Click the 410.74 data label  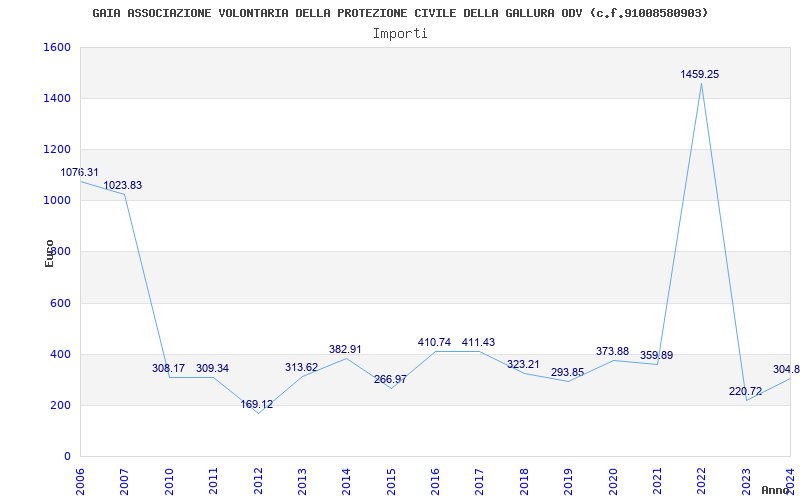tap(434, 343)
